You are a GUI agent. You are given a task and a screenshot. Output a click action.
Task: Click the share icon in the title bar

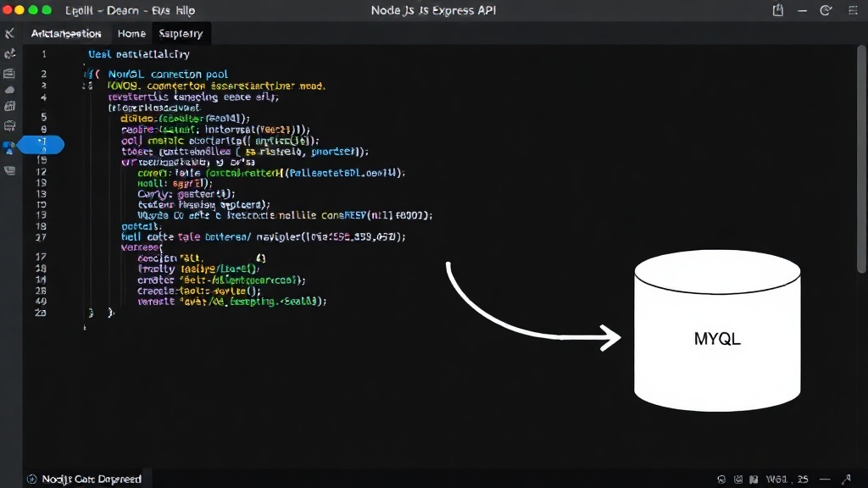(778, 10)
